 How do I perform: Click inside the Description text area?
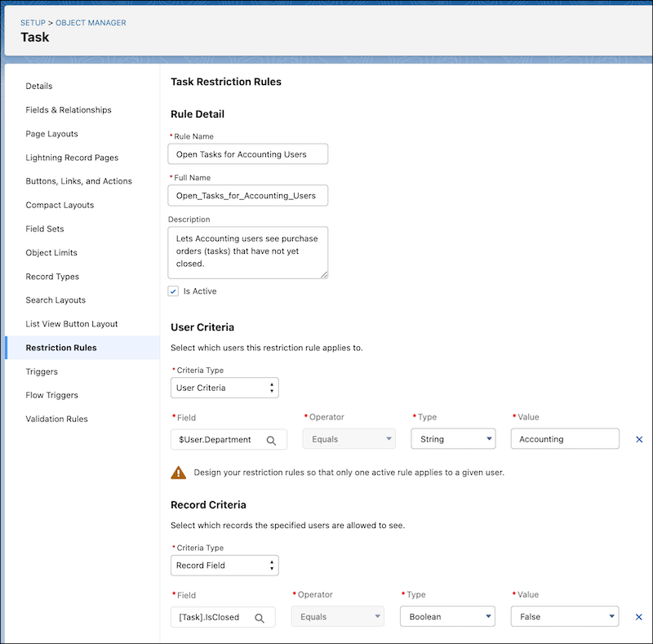[x=249, y=251]
